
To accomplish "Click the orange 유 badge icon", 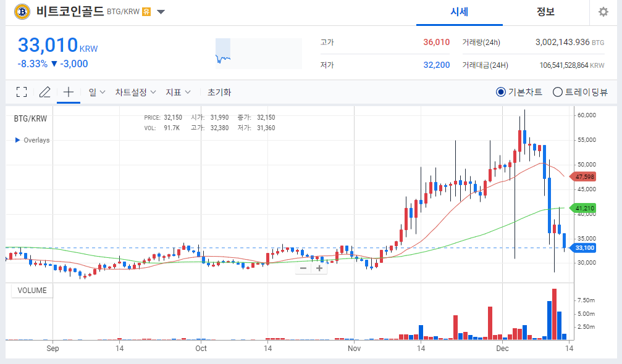I will [x=146, y=12].
